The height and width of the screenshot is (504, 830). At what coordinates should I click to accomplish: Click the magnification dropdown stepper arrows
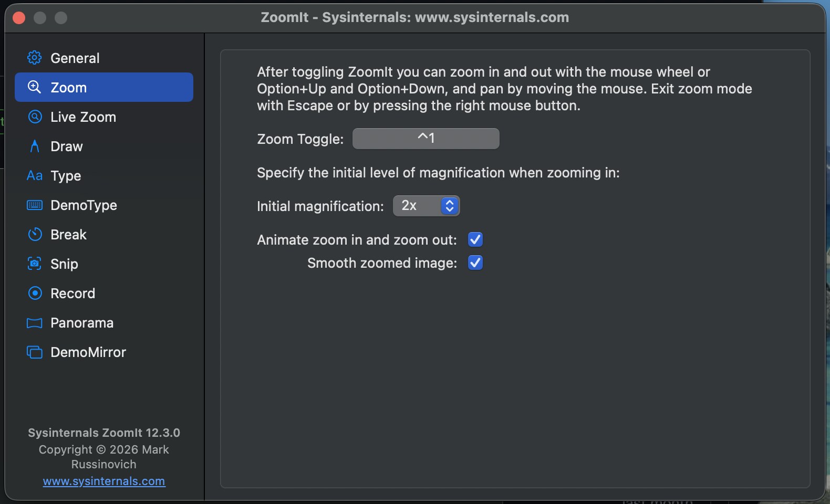pyautogui.click(x=450, y=206)
